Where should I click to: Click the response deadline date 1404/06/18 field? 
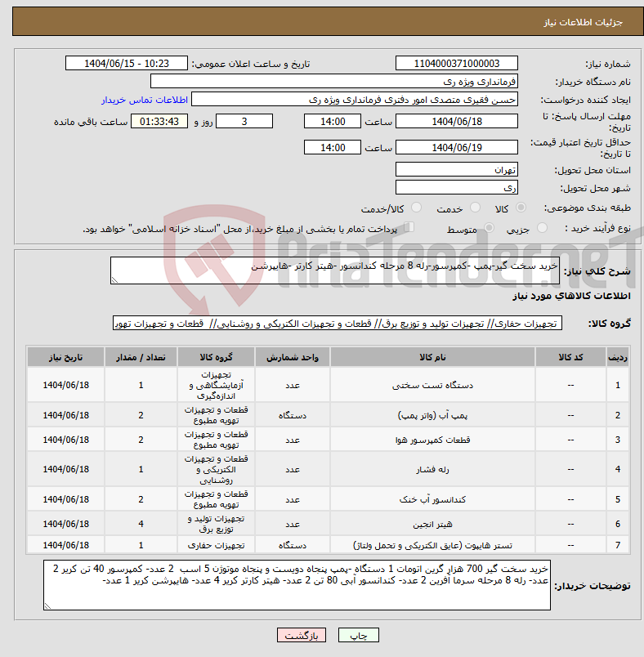tap(457, 122)
